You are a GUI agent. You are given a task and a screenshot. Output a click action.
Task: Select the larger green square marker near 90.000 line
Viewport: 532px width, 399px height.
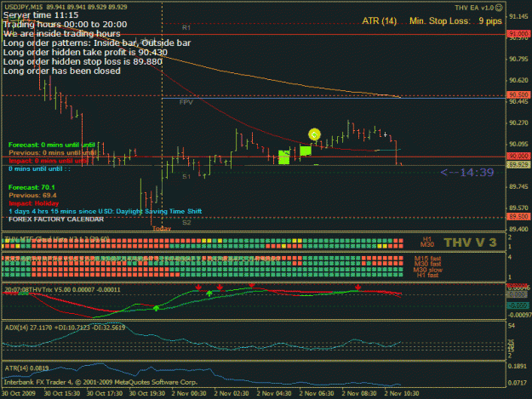pos(284,157)
